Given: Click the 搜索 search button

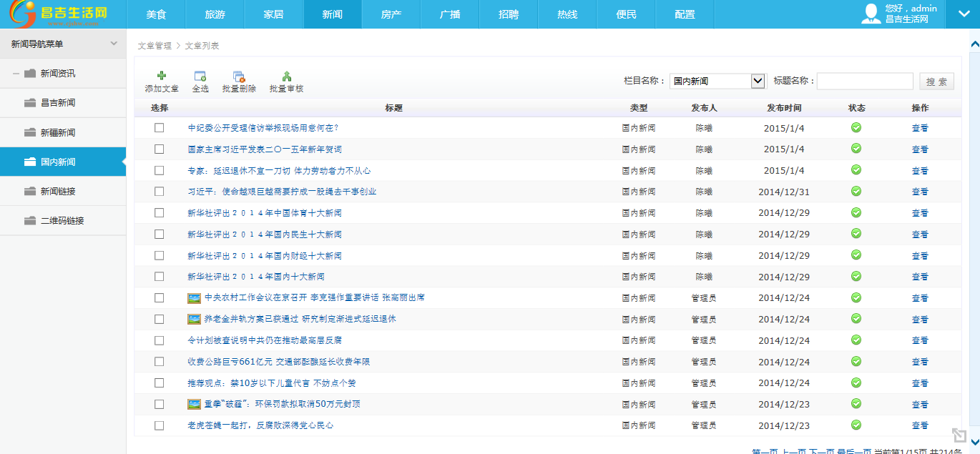Looking at the screenshot, I should (x=936, y=82).
